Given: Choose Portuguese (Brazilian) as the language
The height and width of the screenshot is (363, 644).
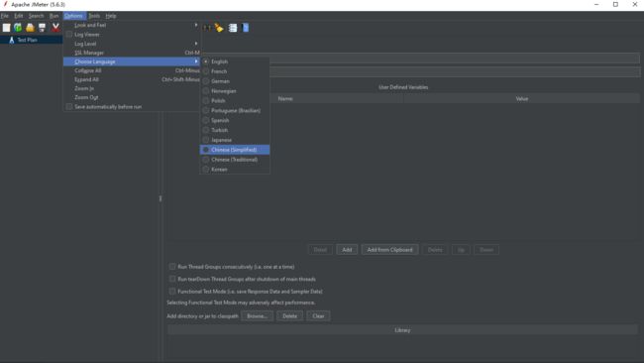Looking at the screenshot, I should point(235,110).
